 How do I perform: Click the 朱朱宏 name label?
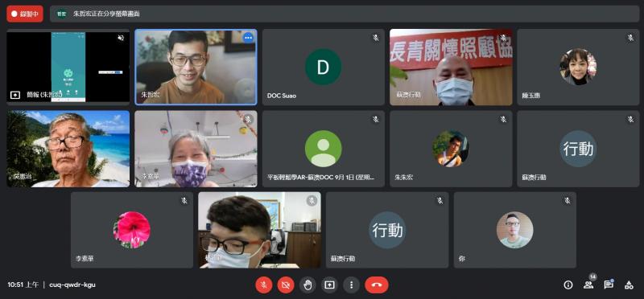click(x=404, y=177)
